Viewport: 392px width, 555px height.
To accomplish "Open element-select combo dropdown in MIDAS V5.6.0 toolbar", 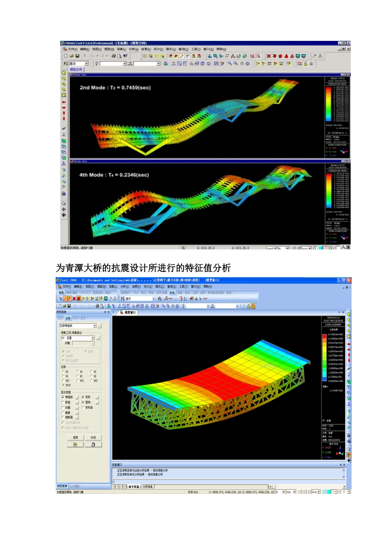I will [158, 64].
